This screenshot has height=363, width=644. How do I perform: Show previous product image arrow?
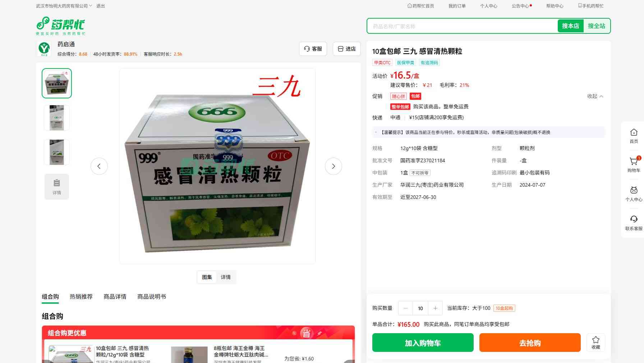pyautogui.click(x=99, y=166)
